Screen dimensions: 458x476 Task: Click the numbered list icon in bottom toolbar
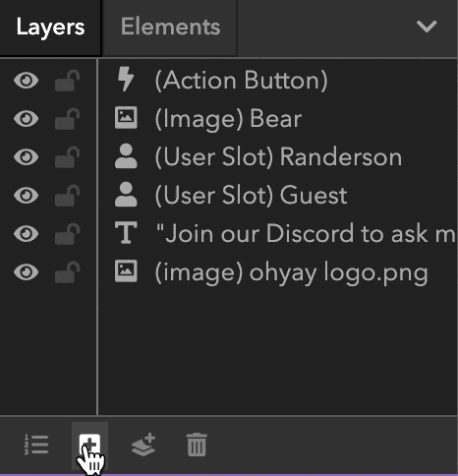(x=36, y=445)
